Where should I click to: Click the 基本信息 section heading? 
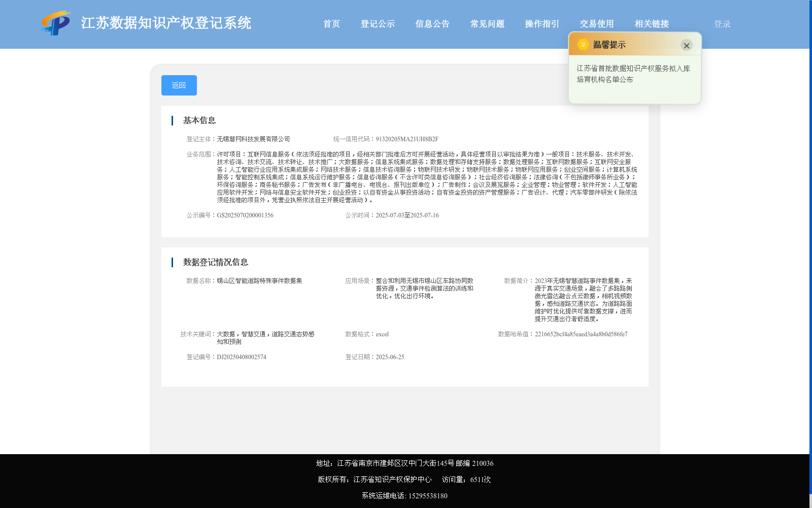(x=199, y=120)
